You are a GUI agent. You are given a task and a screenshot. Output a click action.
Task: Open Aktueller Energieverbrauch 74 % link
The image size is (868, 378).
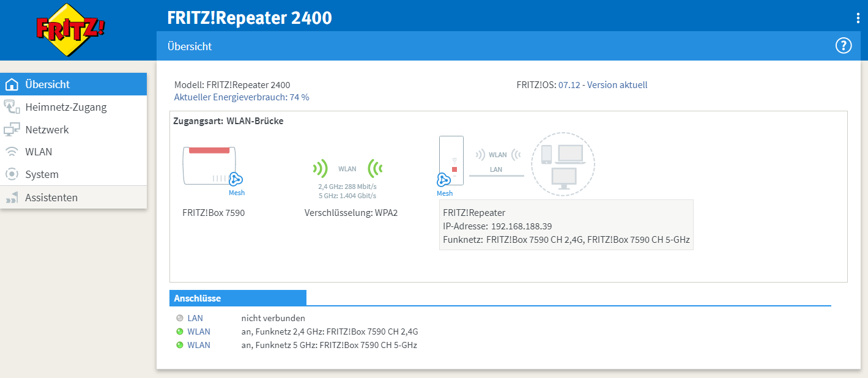pyautogui.click(x=242, y=97)
